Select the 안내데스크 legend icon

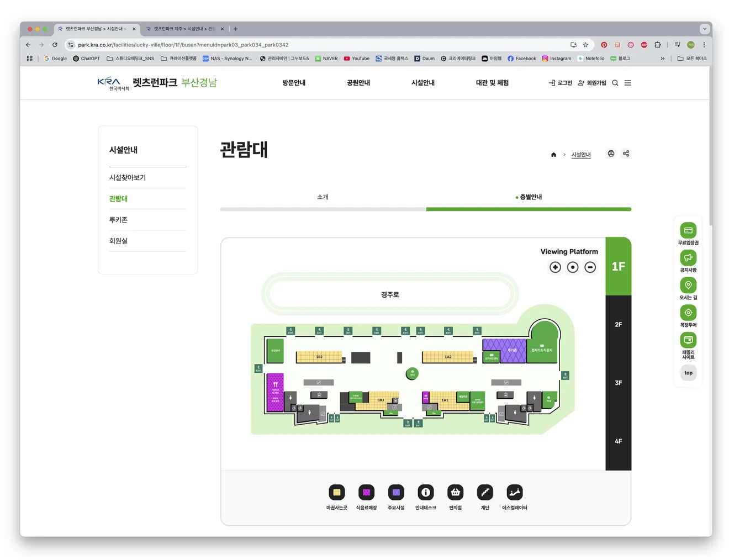[x=425, y=492]
